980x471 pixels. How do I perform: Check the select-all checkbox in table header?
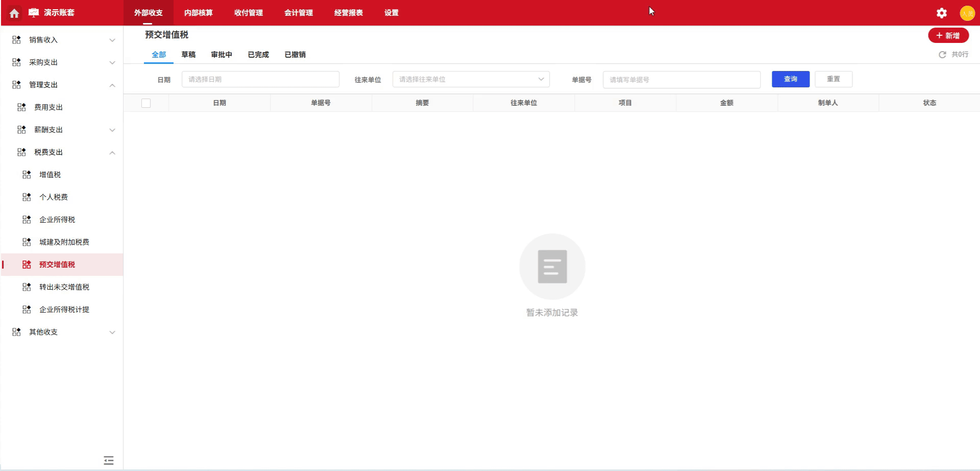click(146, 103)
